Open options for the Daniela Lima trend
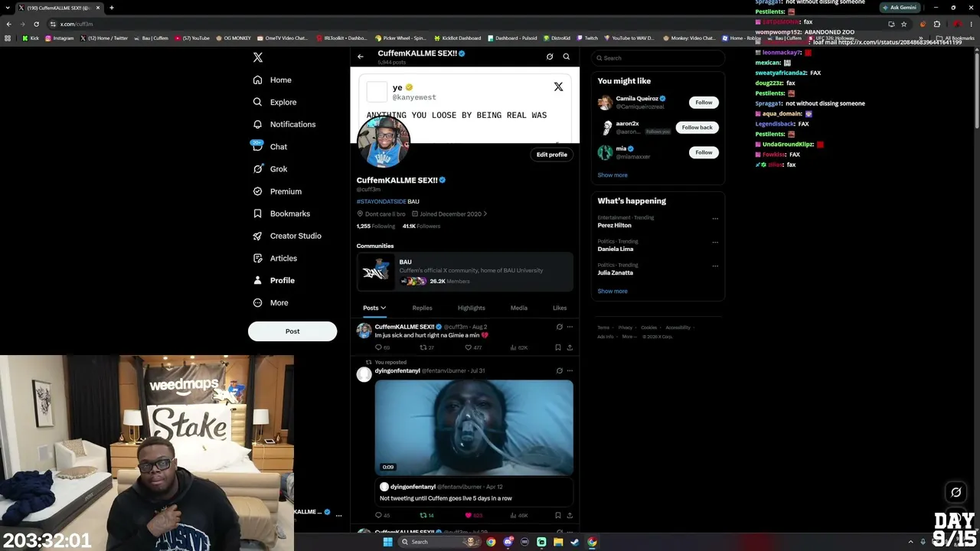Screen dimensions: 980x551 (x=715, y=243)
